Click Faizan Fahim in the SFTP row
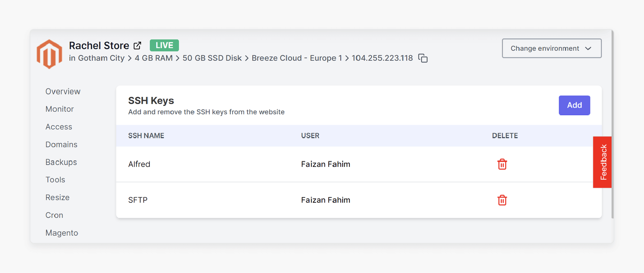 coord(326,200)
